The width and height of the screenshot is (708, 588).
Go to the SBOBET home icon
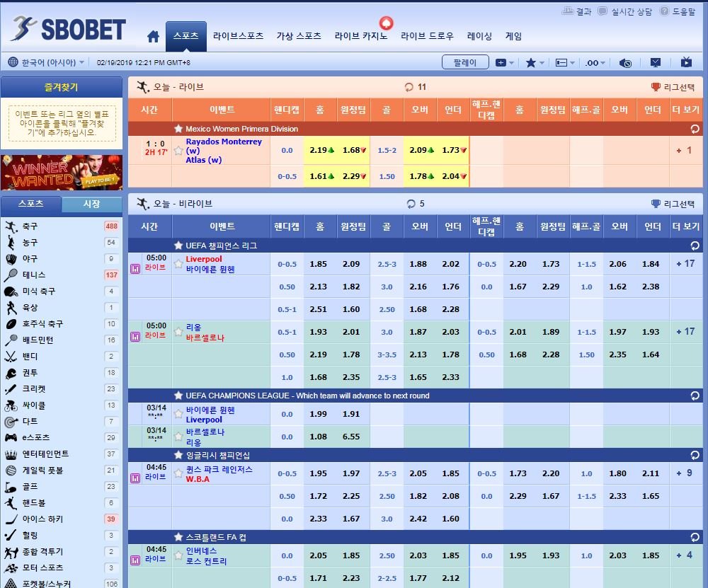click(x=153, y=37)
